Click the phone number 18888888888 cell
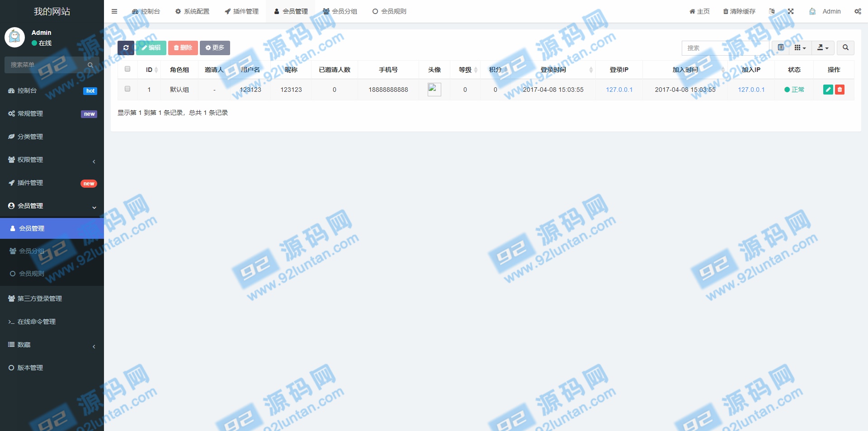This screenshot has width=868, height=431. coord(388,90)
